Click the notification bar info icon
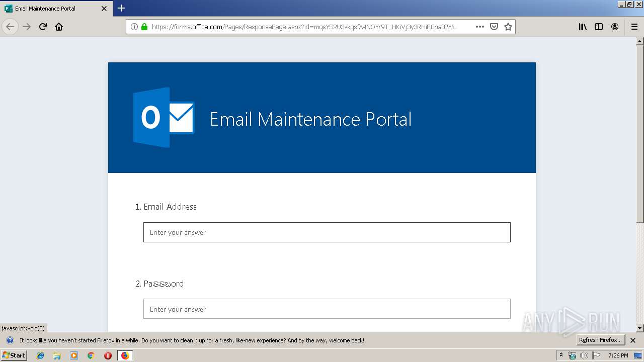This screenshot has width=644, height=362. click(x=10, y=340)
